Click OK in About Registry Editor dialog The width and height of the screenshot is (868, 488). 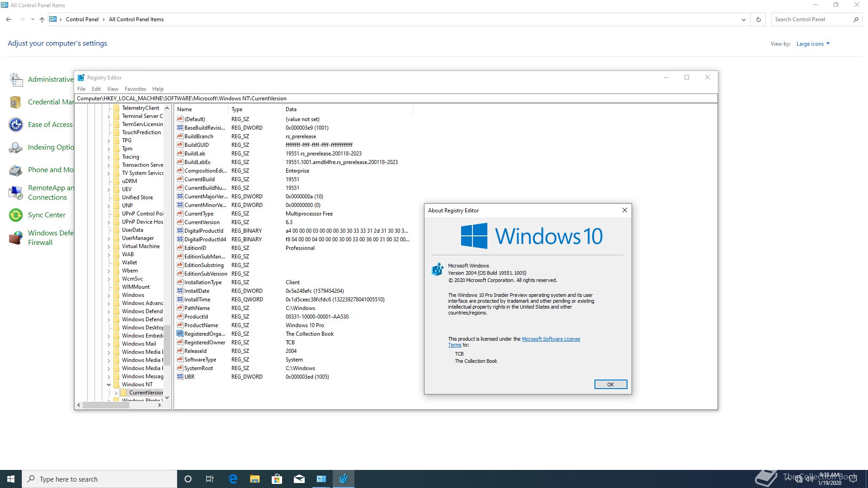tap(610, 385)
